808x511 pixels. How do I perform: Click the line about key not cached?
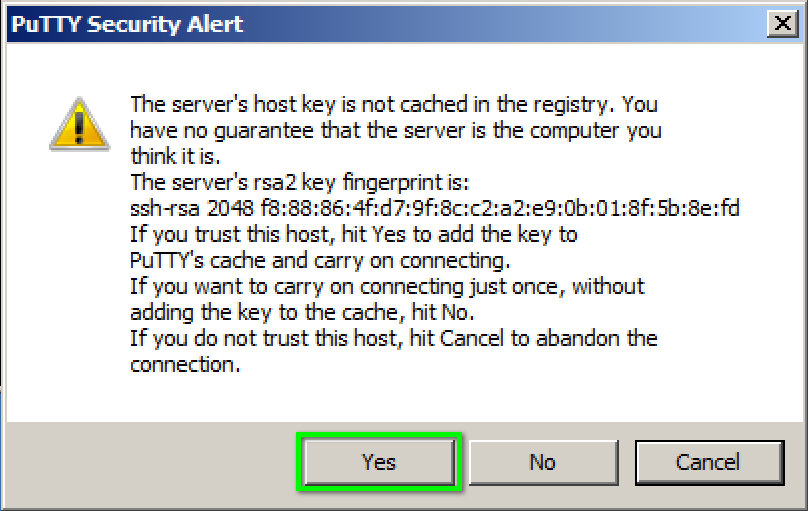coord(394,105)
